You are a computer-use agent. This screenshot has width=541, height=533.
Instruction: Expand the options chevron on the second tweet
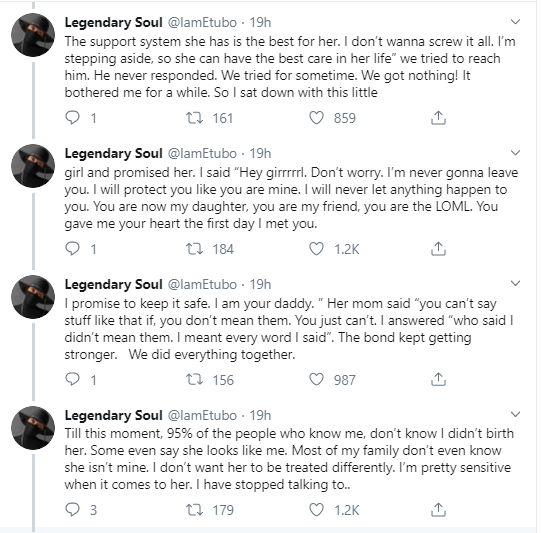point(515,152)
